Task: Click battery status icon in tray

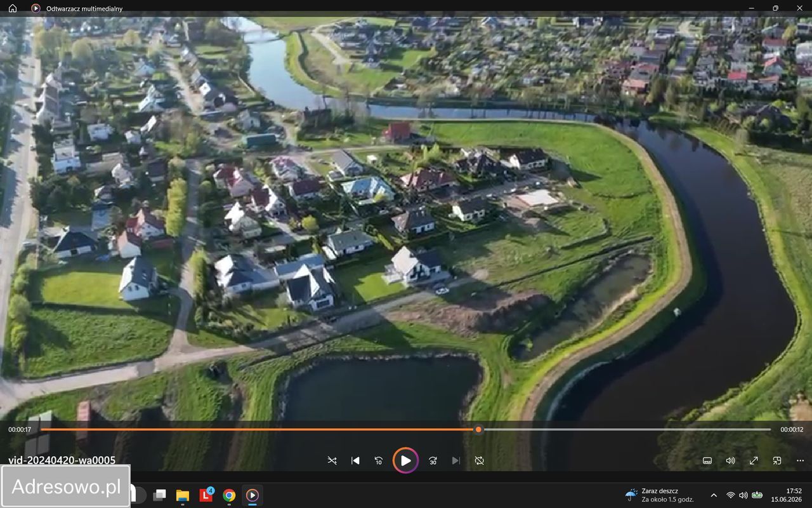Action: point(757,495)
